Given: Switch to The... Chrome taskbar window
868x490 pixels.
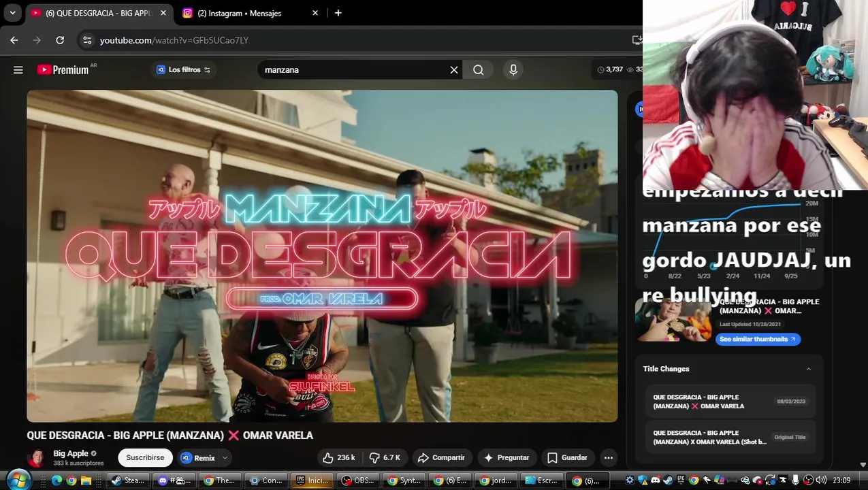Looking at the screenshot, I should tap(220, 480).
